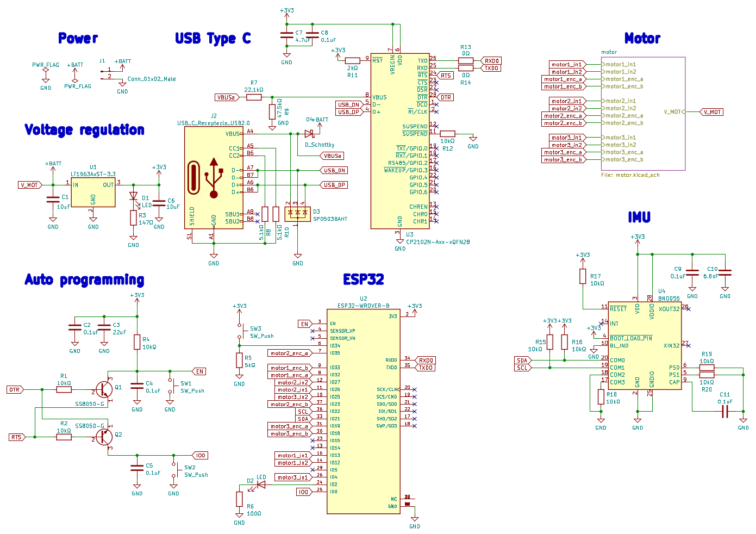Image resolution: width=756 pixels, height=534 pixels.
Task: Click the R13 0Ω resistor symbol
Action: [466, 60]
